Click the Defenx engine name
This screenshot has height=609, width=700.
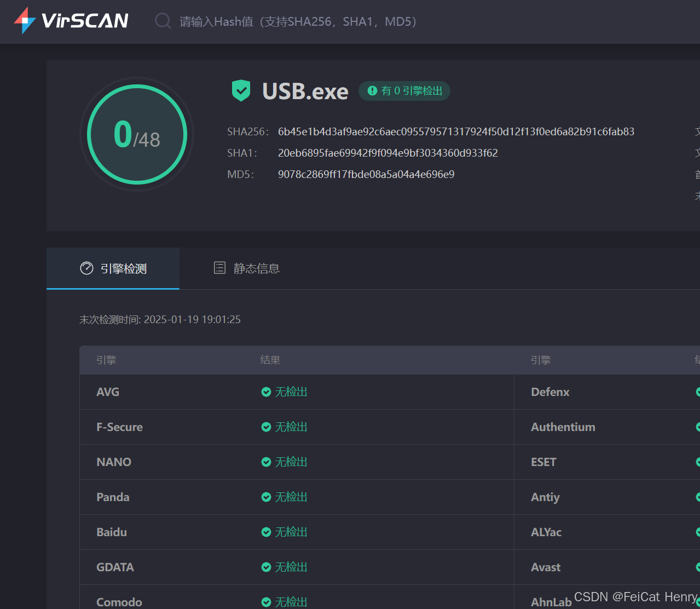tap(550, 392)
